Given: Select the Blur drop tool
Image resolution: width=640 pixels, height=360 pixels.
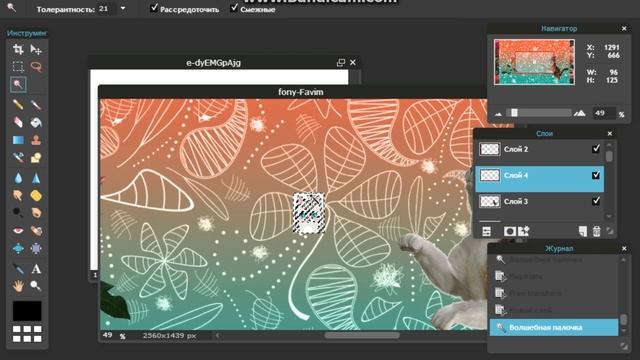Looking at the screenshot, I should [x=18, y=178].
